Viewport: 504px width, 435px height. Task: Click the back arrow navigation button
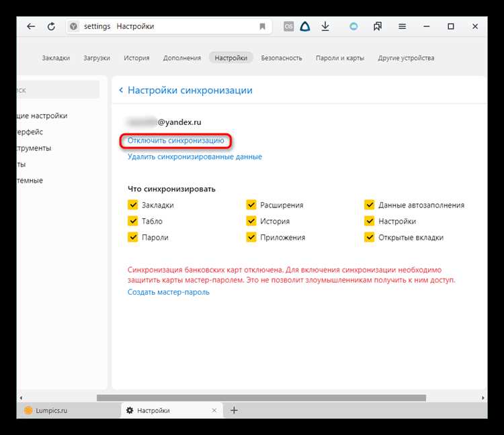31,26
